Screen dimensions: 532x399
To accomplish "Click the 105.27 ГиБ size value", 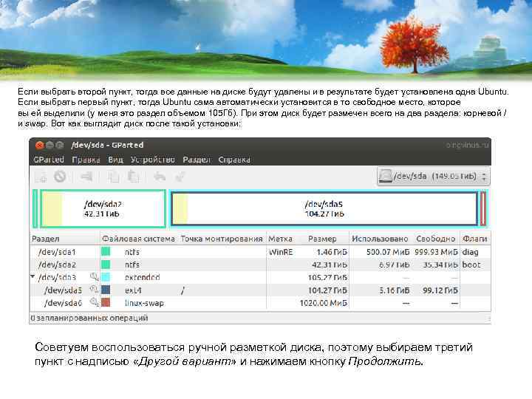I will 327,278.
